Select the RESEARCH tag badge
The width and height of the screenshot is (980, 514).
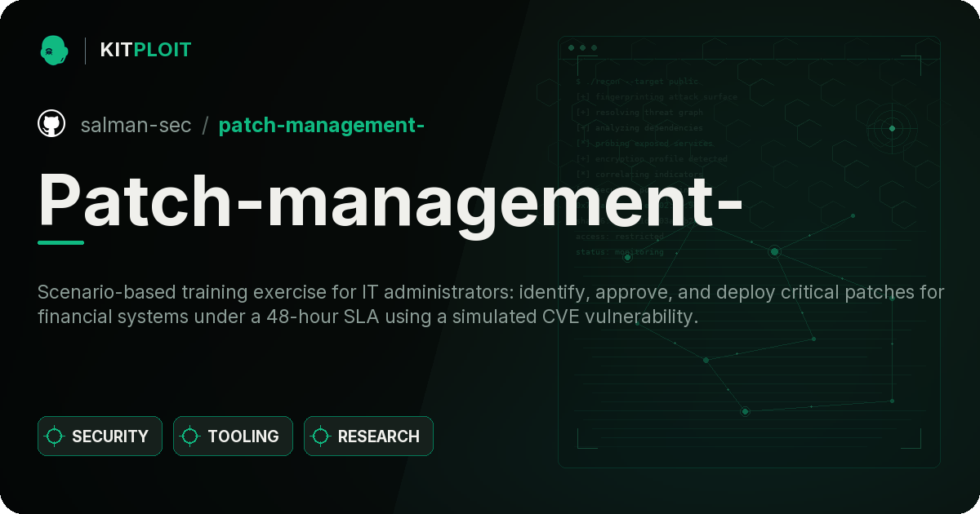pos(368,436)
